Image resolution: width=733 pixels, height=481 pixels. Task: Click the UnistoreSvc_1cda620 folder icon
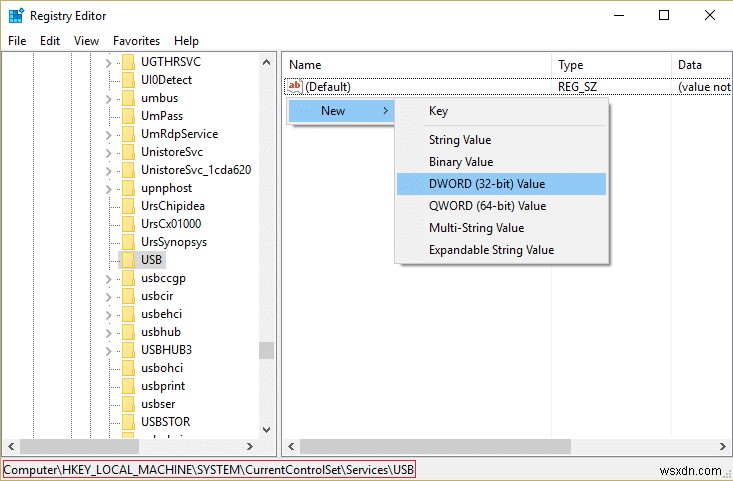tap(128, 170)
